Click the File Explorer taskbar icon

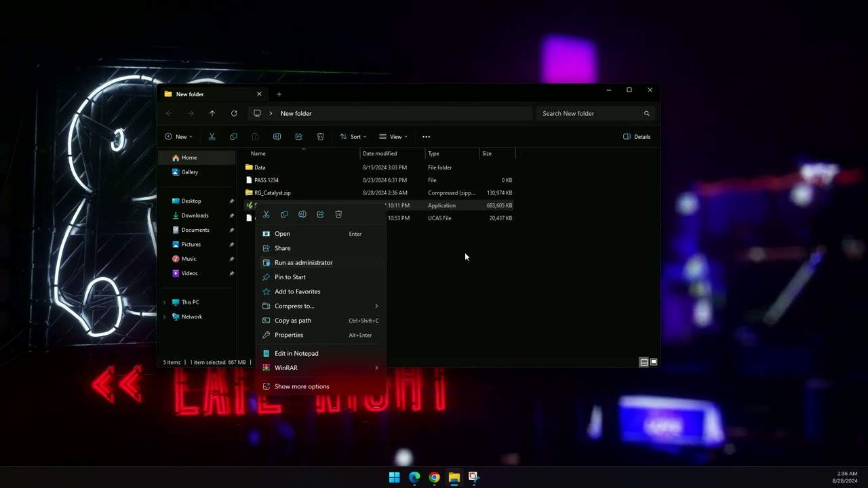pos(454,477)
